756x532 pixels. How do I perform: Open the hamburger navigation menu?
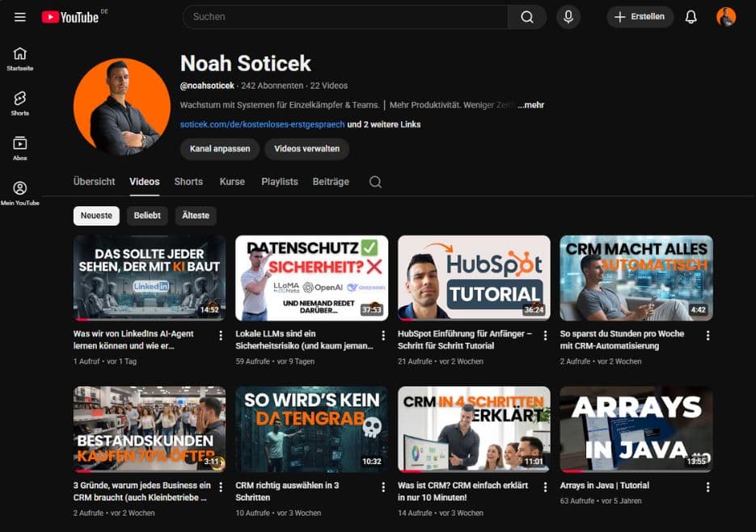click(19, 16)
